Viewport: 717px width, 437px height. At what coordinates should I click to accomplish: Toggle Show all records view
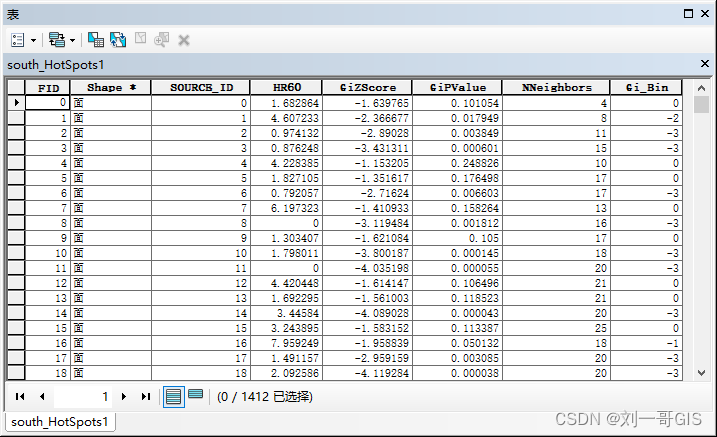pyautogui.click(x=173, y=397)
